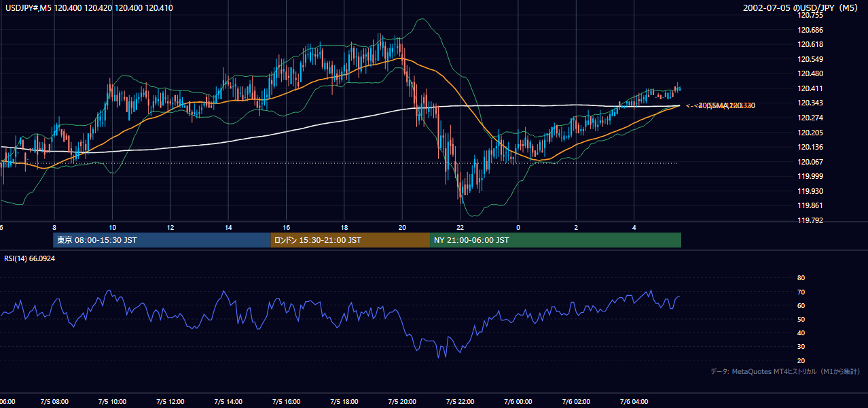Select the 7/5 16:00 bottom time label
The image size is (868, 408).
point(286,402)
